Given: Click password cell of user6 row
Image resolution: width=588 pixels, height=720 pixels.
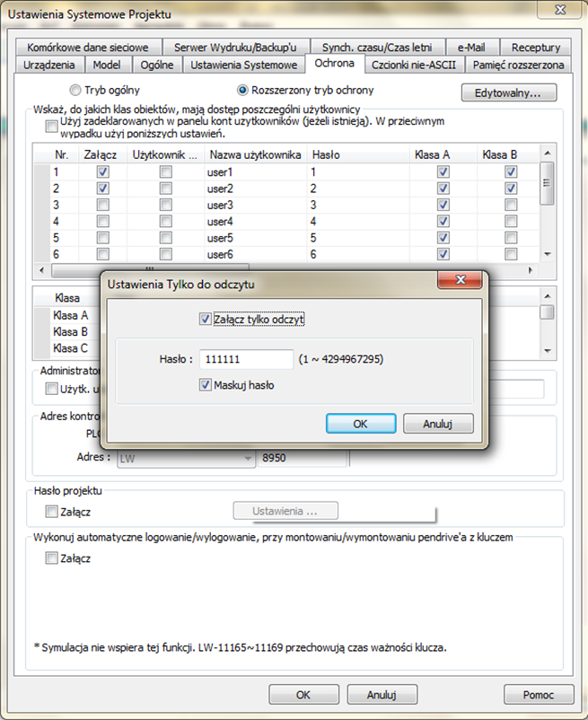Looking at the screenshot, I should (358, 254).
